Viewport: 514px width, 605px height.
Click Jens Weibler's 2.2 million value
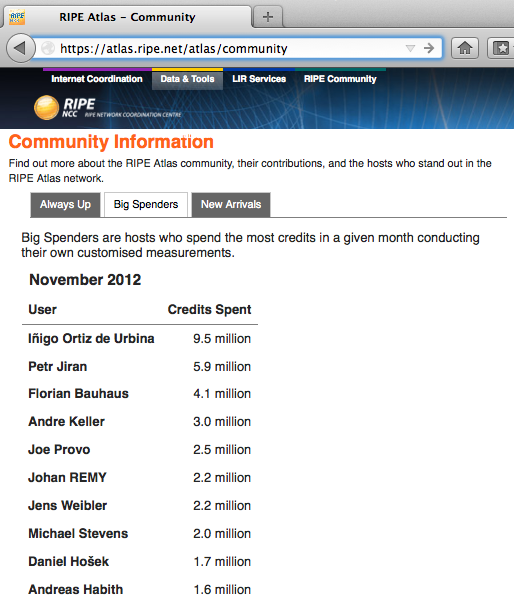coord(222,505)
